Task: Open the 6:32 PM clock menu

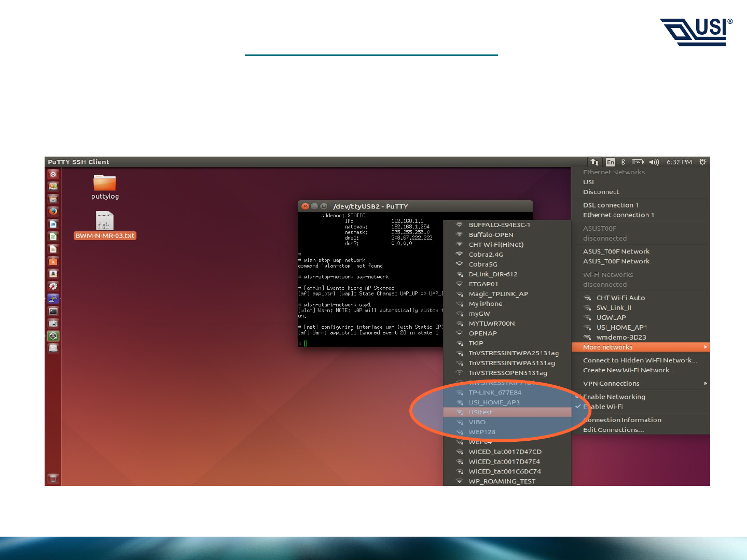Action: click(680, 162)
